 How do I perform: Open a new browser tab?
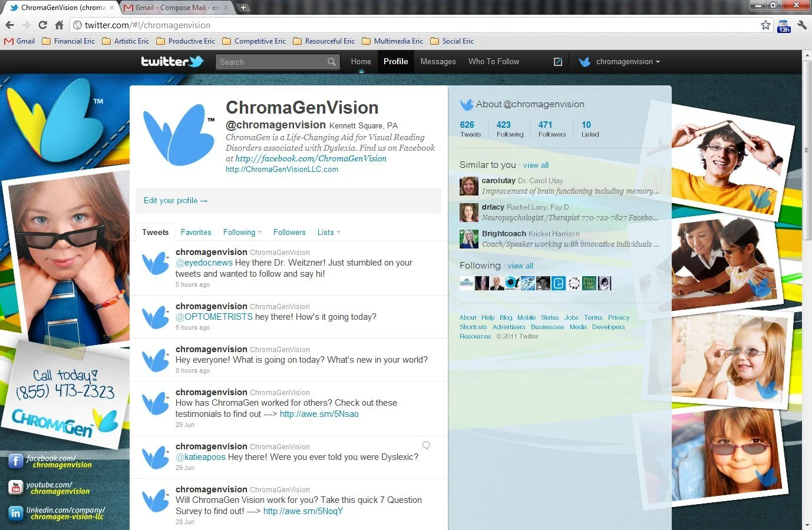point(243,8)
